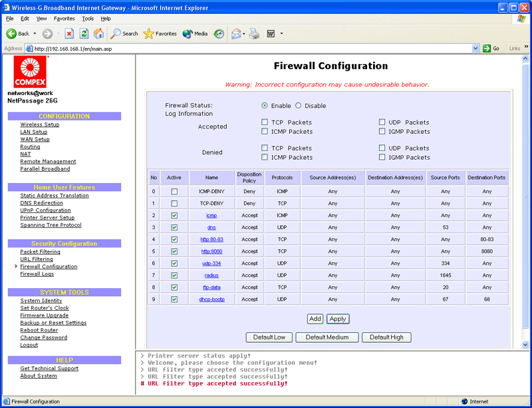Open Back button history dropdown arrow
This screenshot has height=408, width=532.
tap(35, 33)
